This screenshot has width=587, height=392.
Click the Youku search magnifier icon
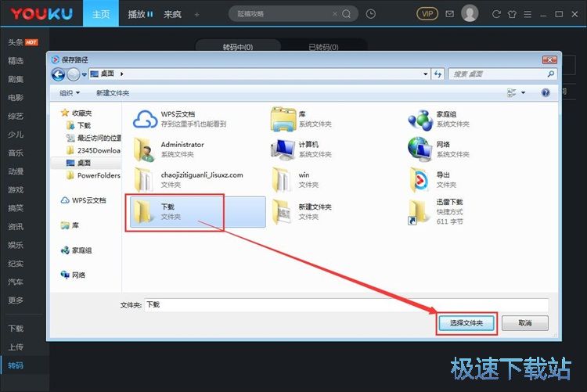(347, 14)
